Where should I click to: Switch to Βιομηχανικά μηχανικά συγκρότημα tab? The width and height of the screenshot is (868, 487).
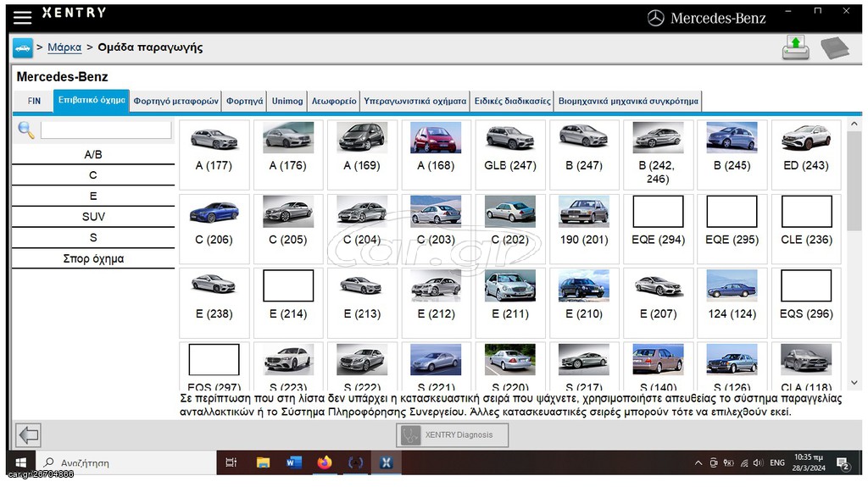tap(628, 102)
